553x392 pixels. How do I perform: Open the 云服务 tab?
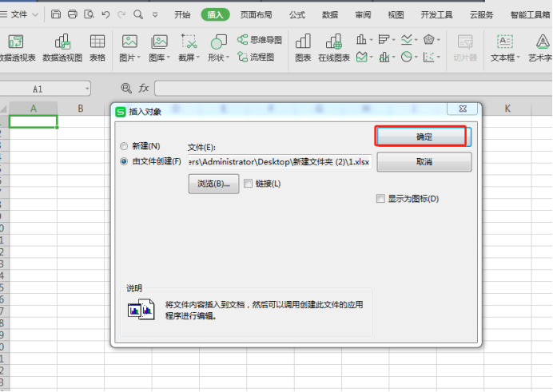[x=481, y=15]
